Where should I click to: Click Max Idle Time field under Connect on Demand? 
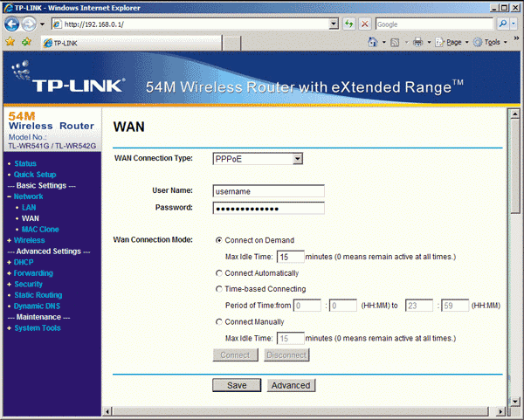[291, 257]
